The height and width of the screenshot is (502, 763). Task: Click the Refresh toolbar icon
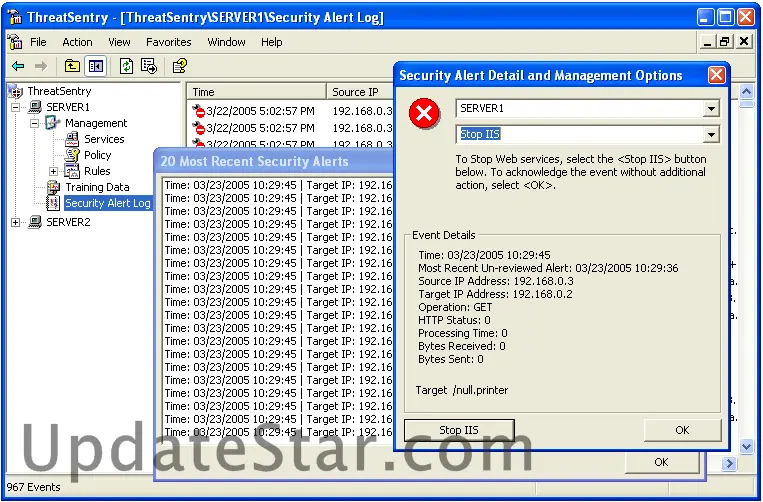pos(127,66)
